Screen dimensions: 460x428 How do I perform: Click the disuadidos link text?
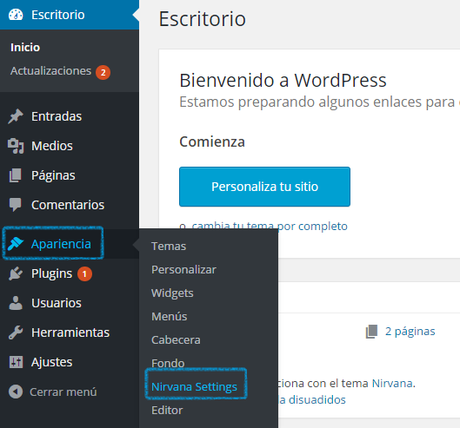tap(317, 400)
